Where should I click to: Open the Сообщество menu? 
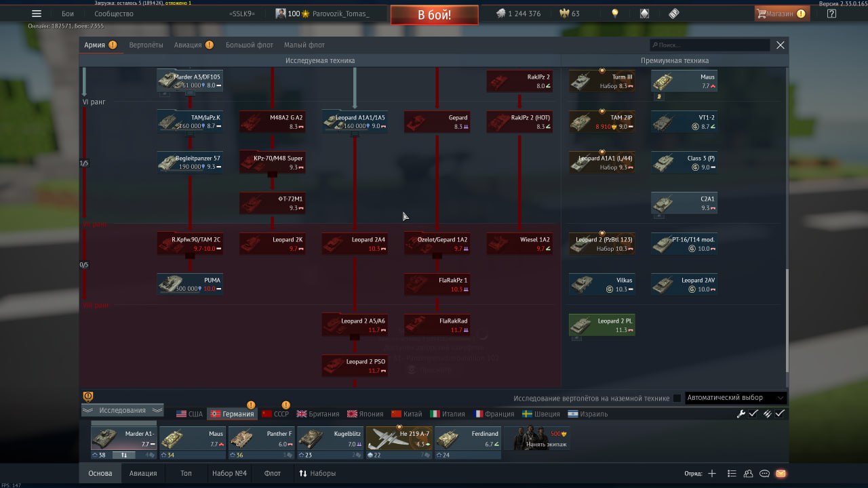click(x=114, y=14)
